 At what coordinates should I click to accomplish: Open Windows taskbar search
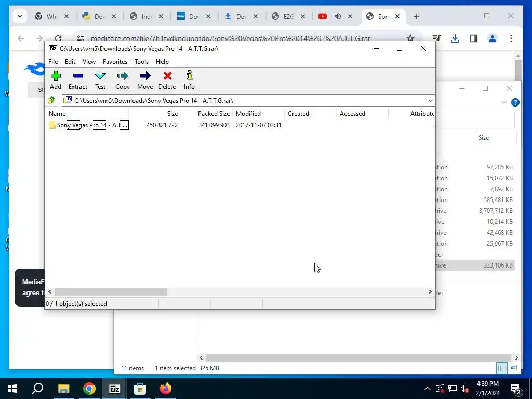[x=37, y=389]
